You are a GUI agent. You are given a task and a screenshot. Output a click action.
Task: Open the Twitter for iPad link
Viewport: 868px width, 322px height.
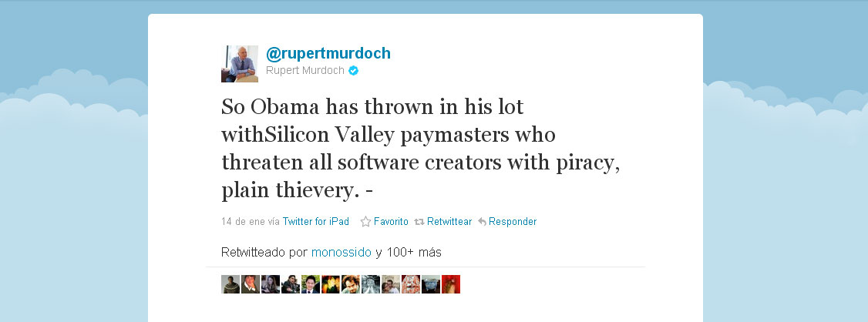[x=315, y=221]
